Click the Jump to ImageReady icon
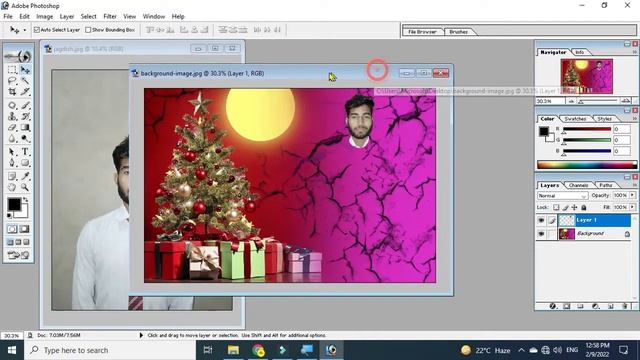This screenshot has height=360, width=640. tap(18, 256)
